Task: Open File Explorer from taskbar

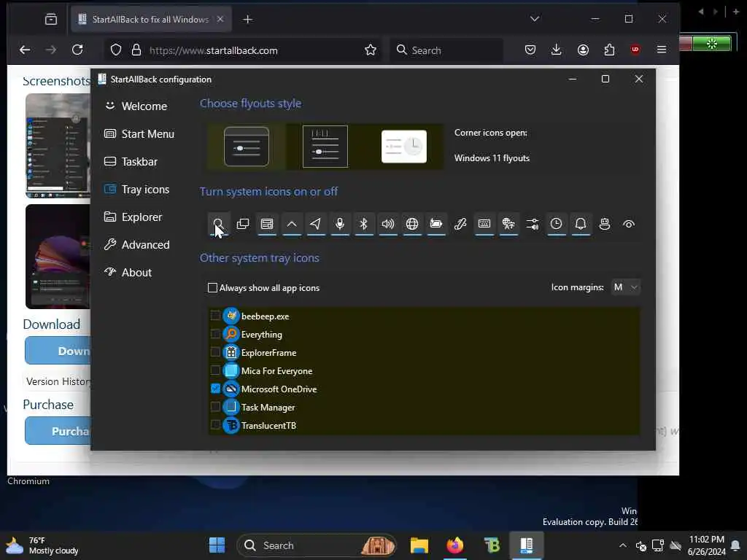Action: coord(419,545)
